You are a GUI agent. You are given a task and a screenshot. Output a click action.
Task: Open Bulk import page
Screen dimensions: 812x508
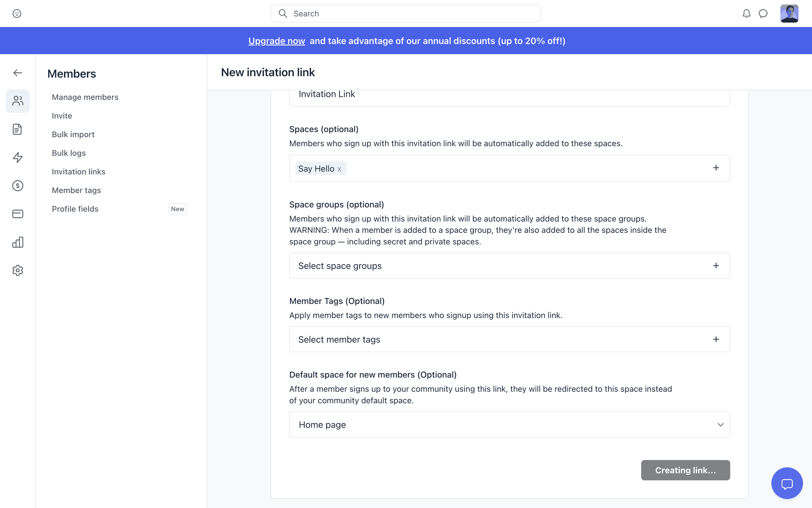(73, 134)
